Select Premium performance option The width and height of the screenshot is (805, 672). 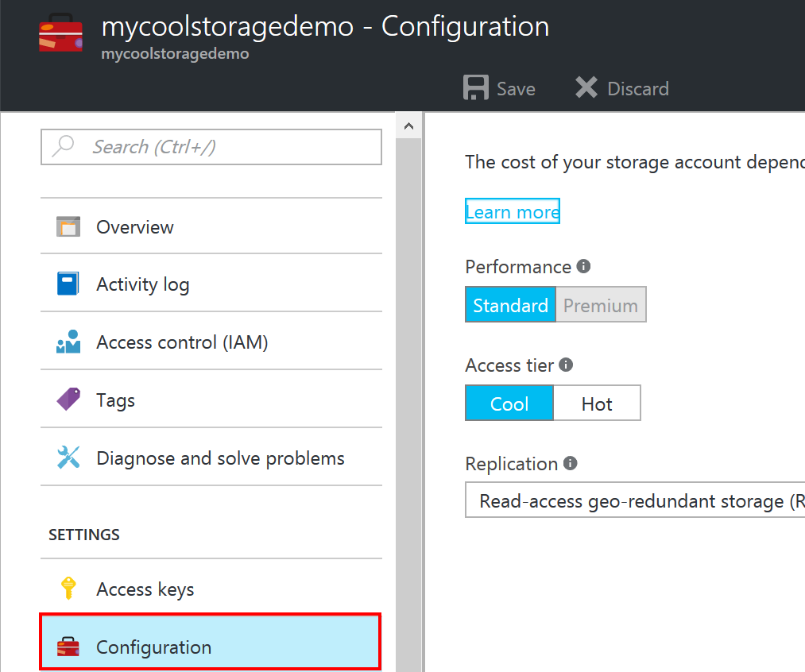[600, 305]
